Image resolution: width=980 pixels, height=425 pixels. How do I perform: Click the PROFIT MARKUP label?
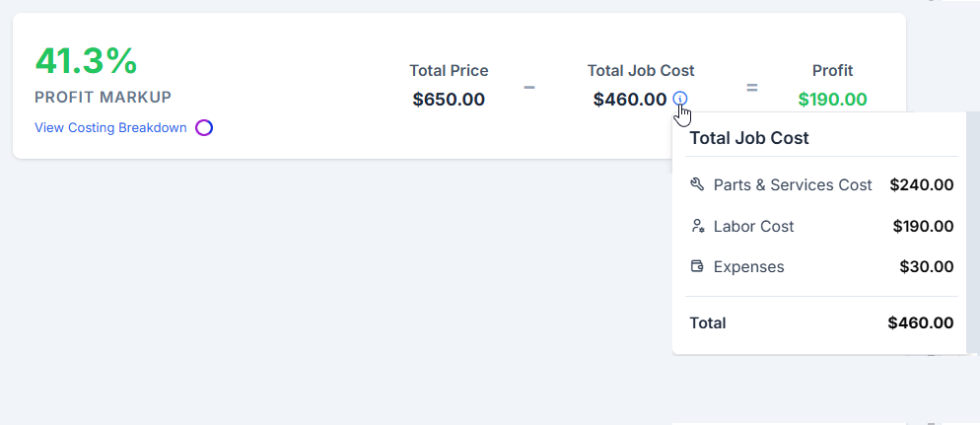[x=104, y=98]
